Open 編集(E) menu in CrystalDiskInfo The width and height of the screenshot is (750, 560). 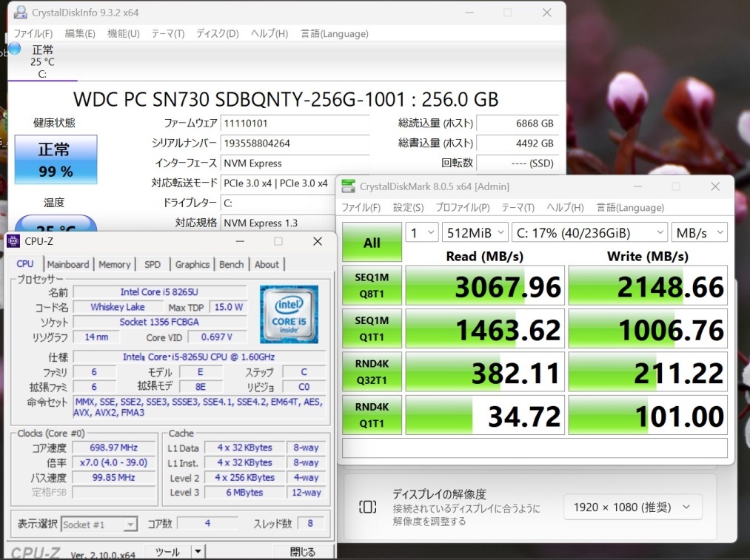(x=80, y=33)
